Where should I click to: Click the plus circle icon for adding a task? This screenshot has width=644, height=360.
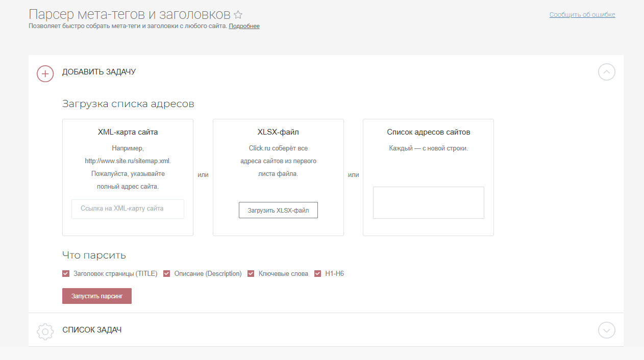[45, 73]
